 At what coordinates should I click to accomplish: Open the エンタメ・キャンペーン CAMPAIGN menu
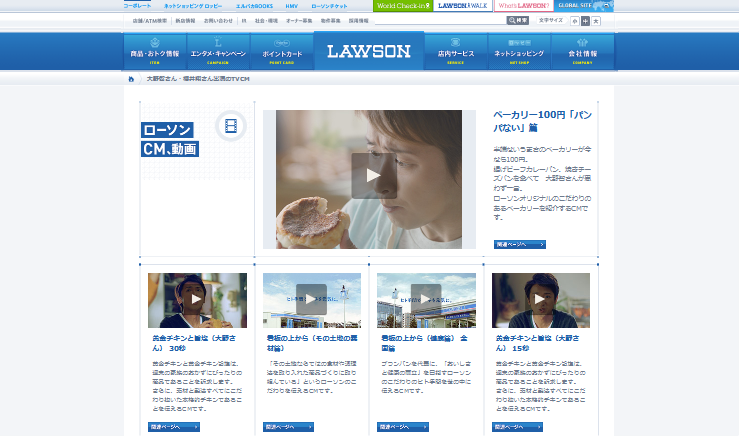coord(218,52)
